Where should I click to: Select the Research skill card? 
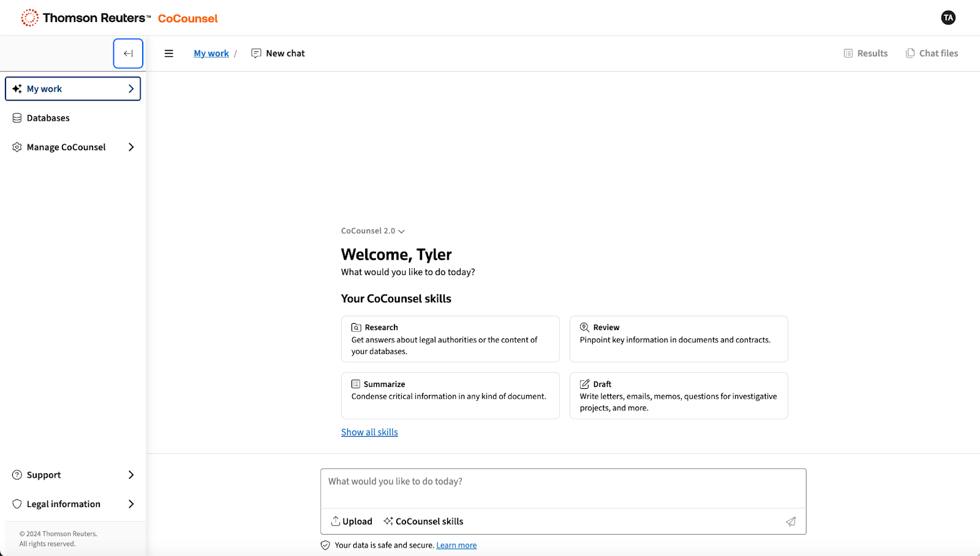[x=450, y=339]
